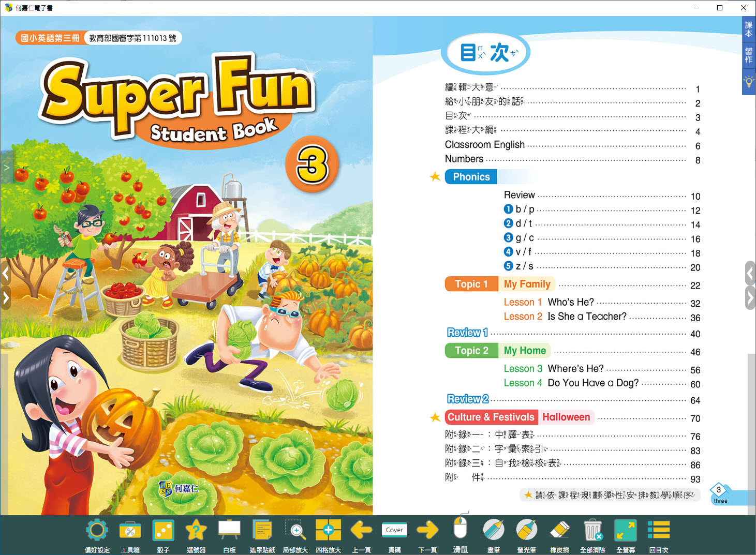Go to previous page with 上一頁 arrow

[x=361, y=530]
